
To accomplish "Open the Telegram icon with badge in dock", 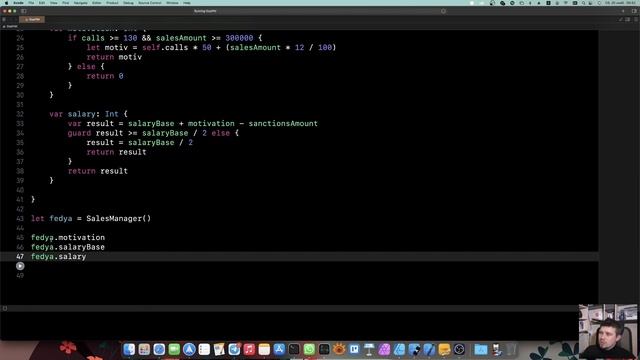I will point(234,349).
